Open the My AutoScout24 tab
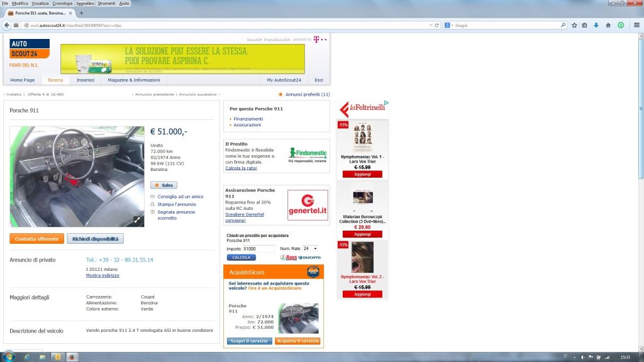This screenshot has width=644, height=362. 284,80
